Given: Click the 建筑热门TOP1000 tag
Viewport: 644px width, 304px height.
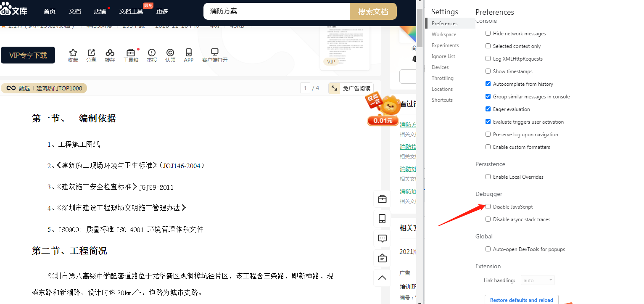Looking at the screenshot, I should 59,88.
